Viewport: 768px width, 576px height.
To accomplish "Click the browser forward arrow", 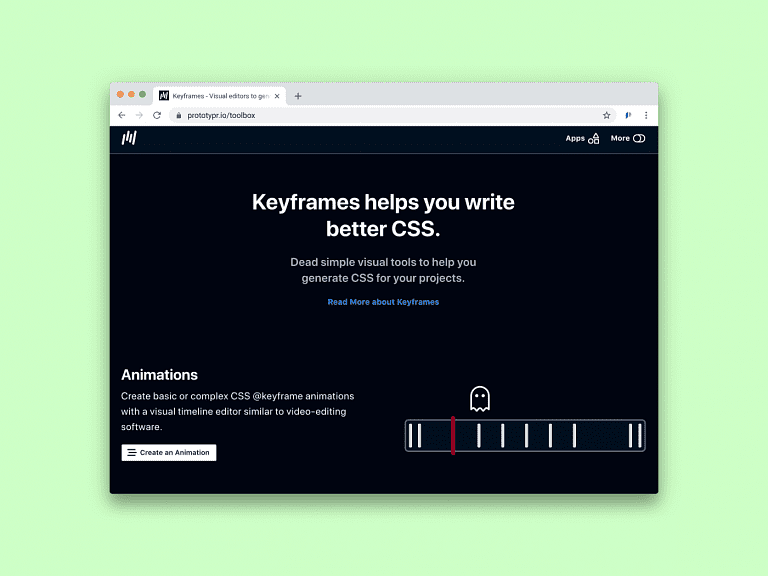I will 139,115.
